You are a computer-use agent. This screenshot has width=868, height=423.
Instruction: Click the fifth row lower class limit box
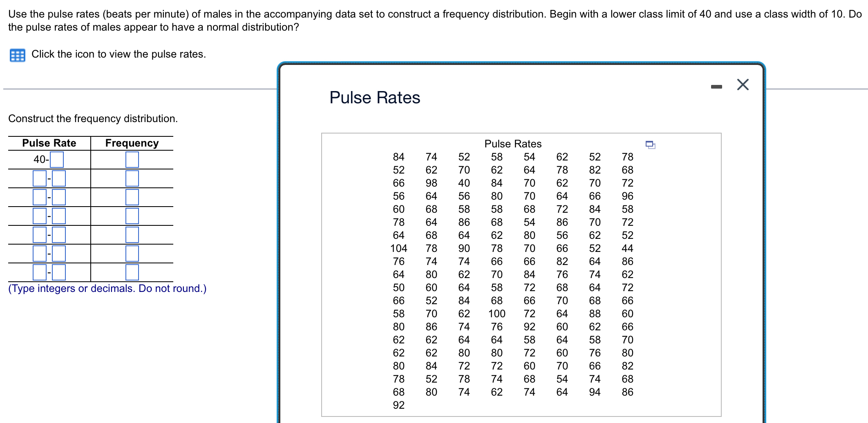click(39, 234)
